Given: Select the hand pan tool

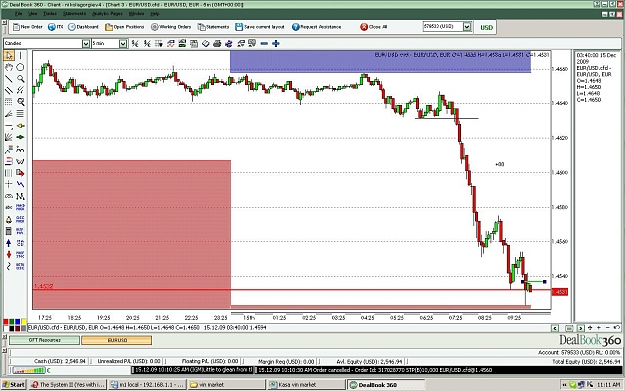Looking at the screenshot, I should [x=8, y=67].
